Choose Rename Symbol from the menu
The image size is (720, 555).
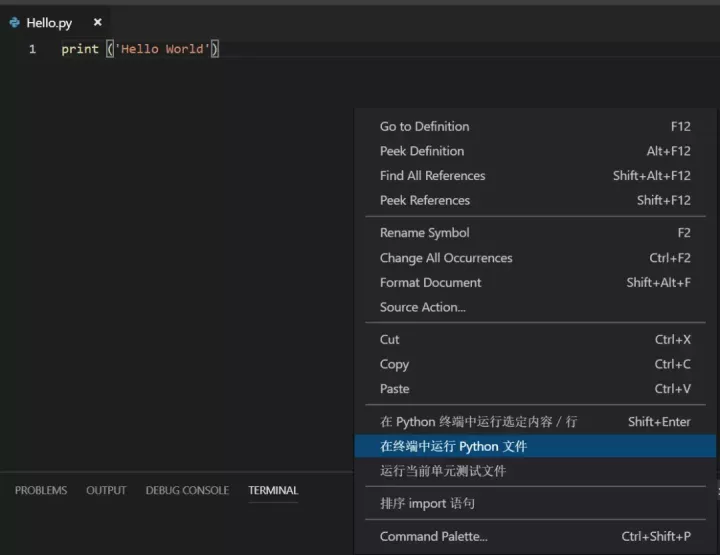coord(424,233)
